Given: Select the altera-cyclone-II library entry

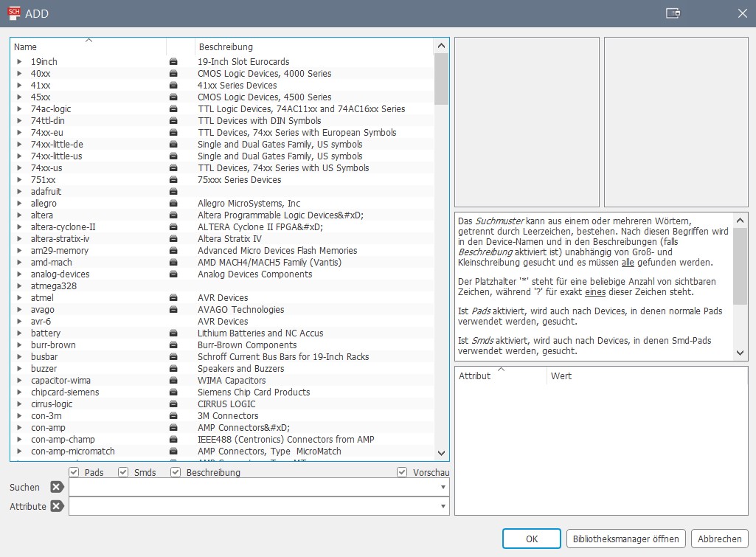Looking at the screenshot, I should pos(63,227).
